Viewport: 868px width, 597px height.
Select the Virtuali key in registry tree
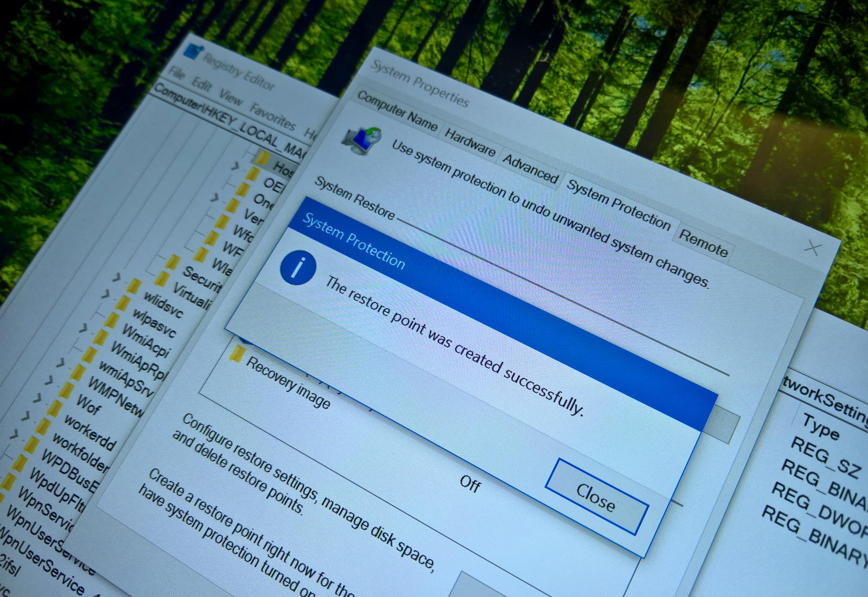(192, 295)
